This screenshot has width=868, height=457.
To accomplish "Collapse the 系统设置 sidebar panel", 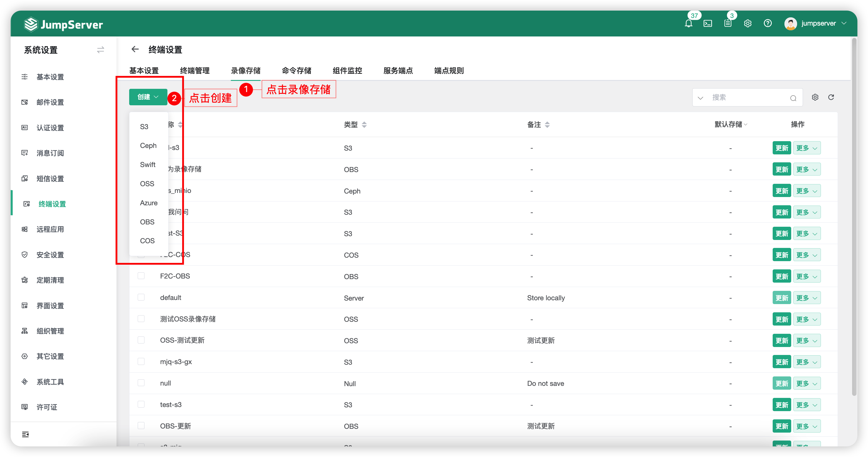I will pos(100,50).
